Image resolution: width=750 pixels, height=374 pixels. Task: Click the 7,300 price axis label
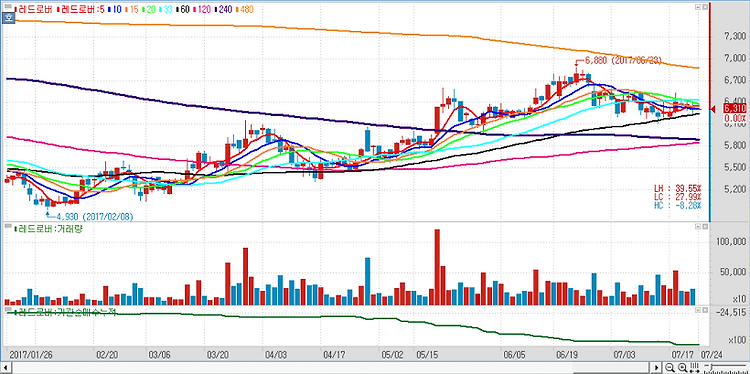pos(734,36)
